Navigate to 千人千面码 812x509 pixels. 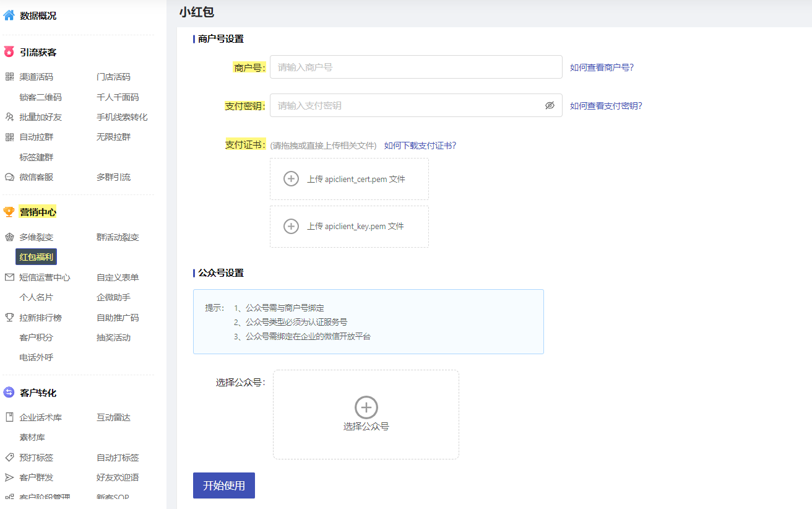(x=118, y=97)
